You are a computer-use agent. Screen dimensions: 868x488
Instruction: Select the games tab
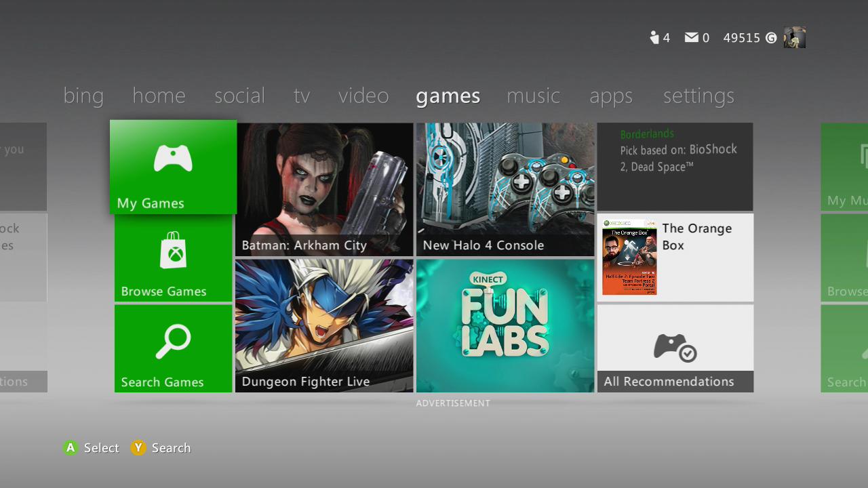(448, 96)
